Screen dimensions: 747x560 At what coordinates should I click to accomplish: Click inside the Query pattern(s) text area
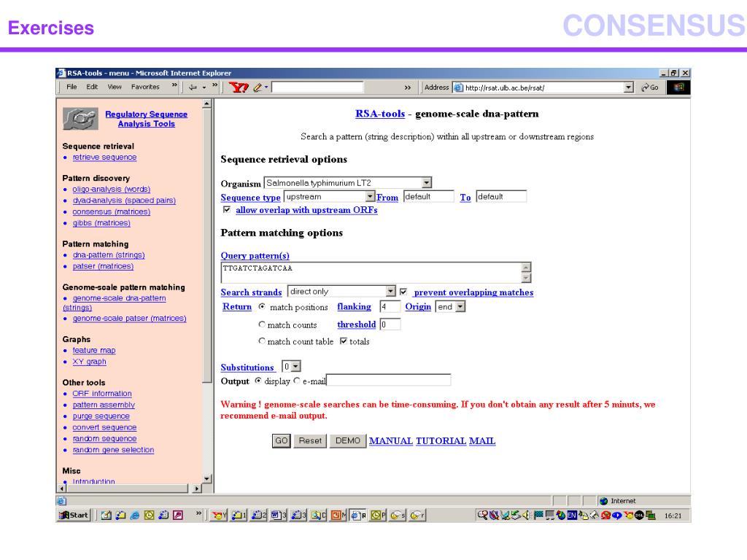point(371,273)
